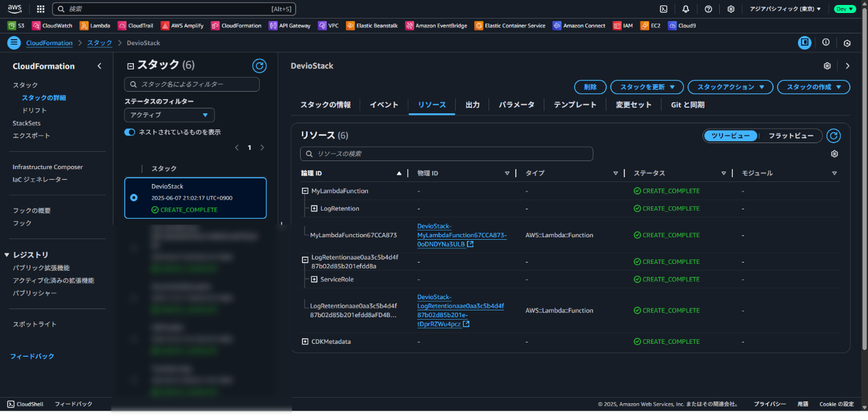Switch to flat view

click(790, 136)
